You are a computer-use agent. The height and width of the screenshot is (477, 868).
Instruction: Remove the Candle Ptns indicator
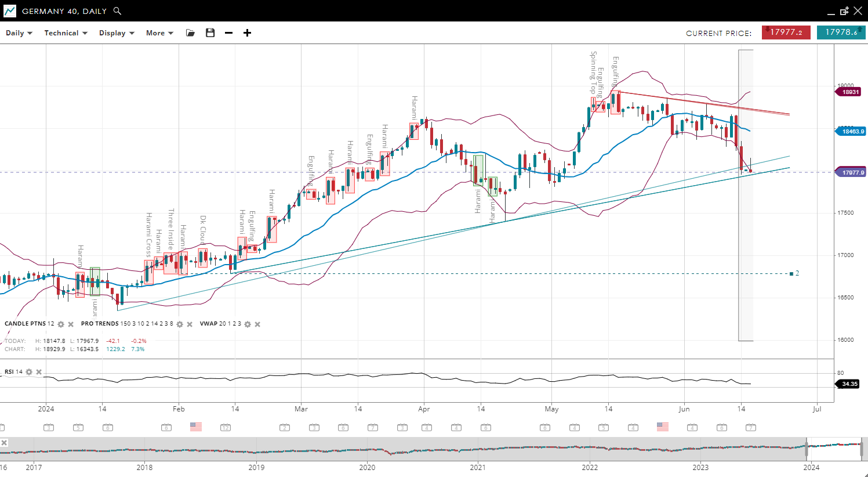pos(71,324)
